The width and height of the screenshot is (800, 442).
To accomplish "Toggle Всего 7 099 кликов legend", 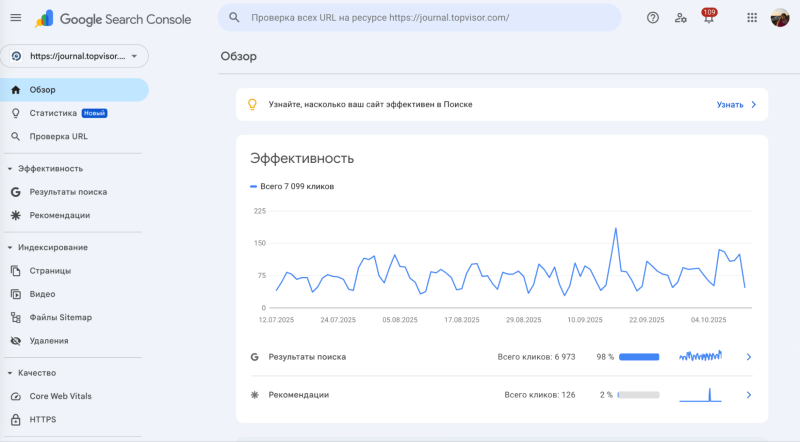I will pos(292,186).
